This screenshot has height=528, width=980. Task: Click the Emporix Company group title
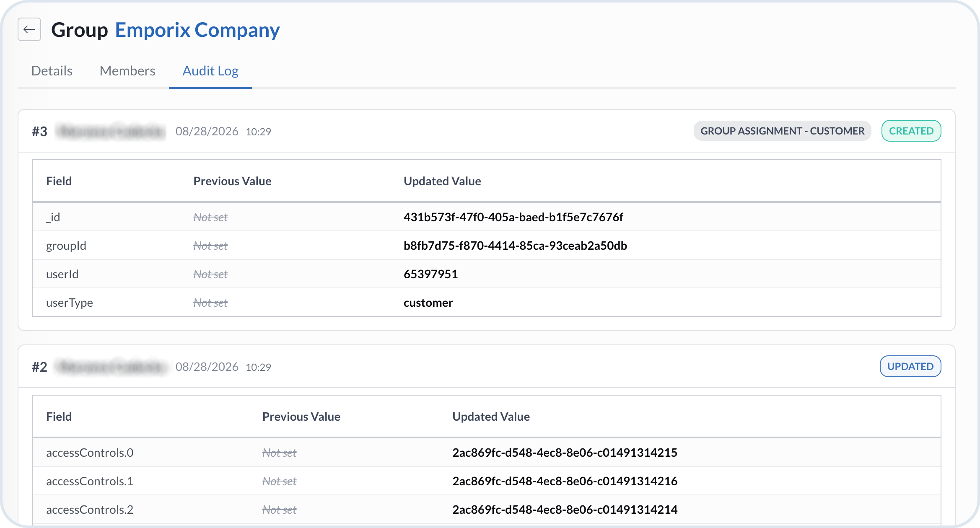tap(197, 30)
